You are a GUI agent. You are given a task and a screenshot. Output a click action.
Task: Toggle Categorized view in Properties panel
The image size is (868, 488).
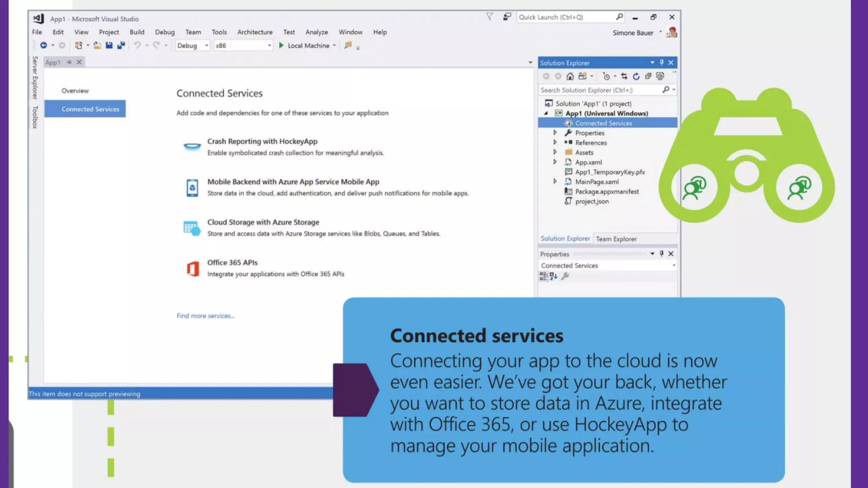[543, 276]
